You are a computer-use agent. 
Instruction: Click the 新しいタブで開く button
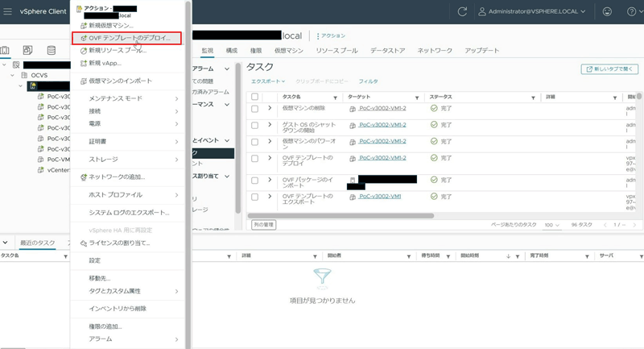click(609, 69)
